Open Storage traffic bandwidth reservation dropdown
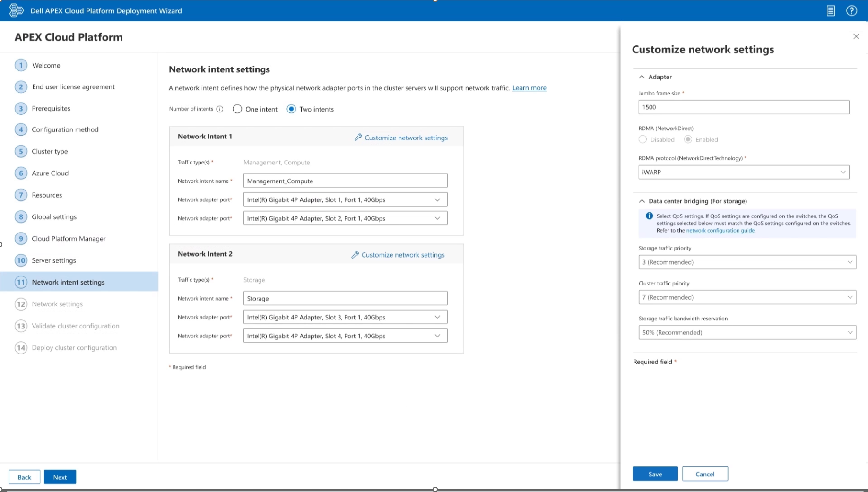This screenshot has height=492, width=868. coord(747,332)
